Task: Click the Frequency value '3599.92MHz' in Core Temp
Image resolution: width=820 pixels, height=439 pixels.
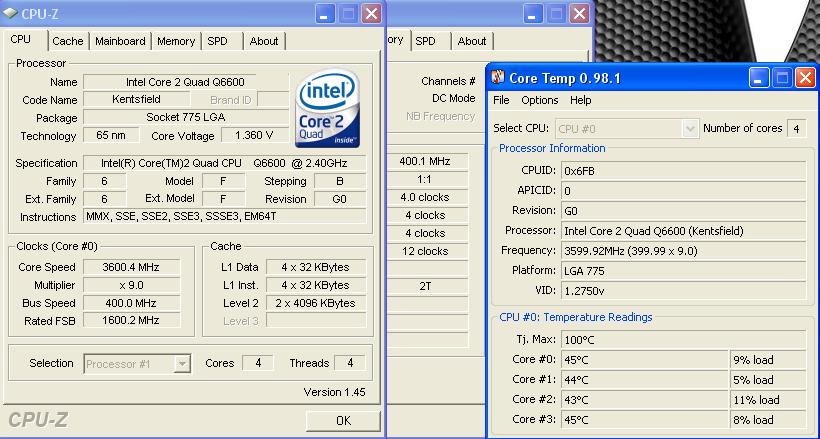Action: 683,251
